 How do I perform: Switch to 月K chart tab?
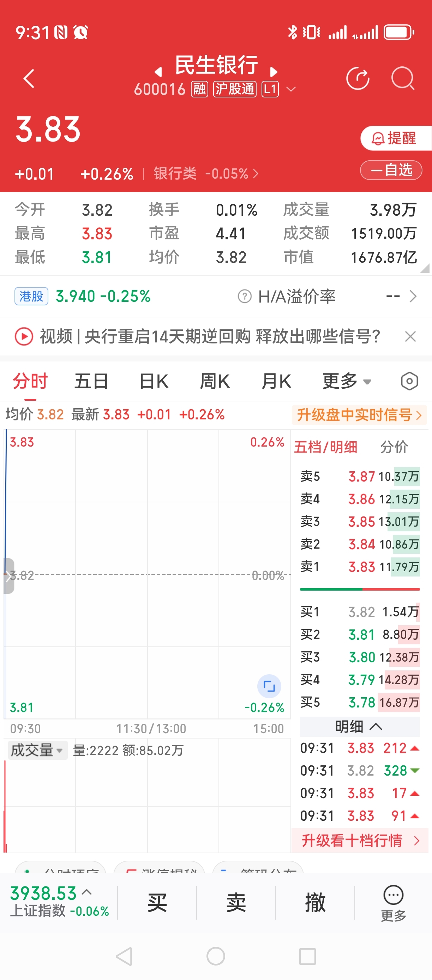pyautogui.click(x=276, y=381)
